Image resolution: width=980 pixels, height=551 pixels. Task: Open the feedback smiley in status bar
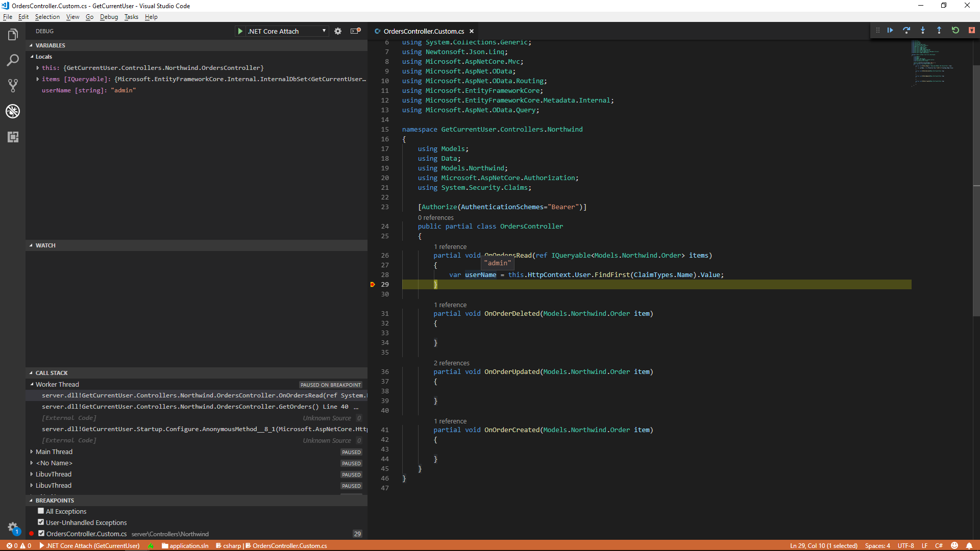pyautogui.click(x=954, y=546)
